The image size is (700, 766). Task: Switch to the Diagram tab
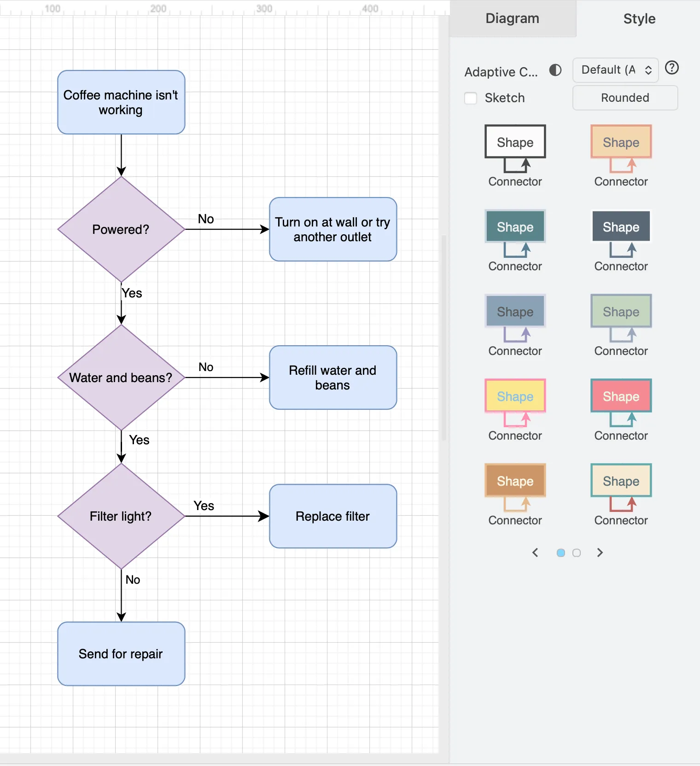tap(512, 18)
